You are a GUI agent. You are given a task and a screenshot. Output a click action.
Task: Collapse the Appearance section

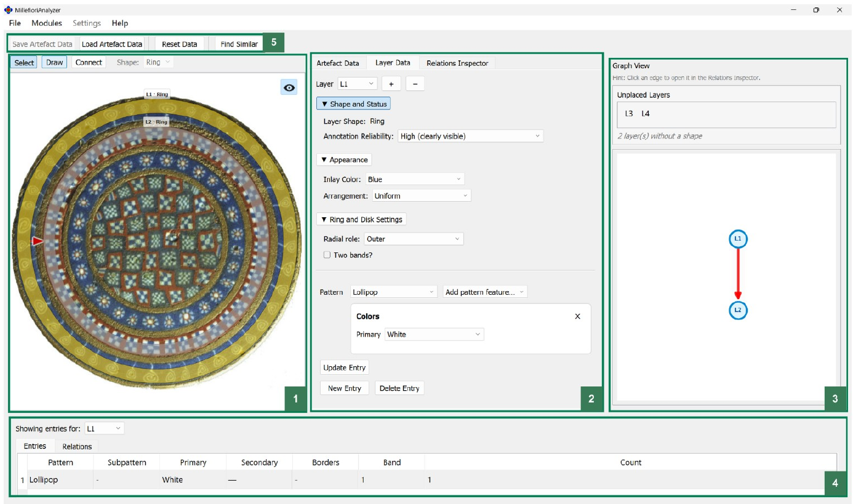(344, 159)
